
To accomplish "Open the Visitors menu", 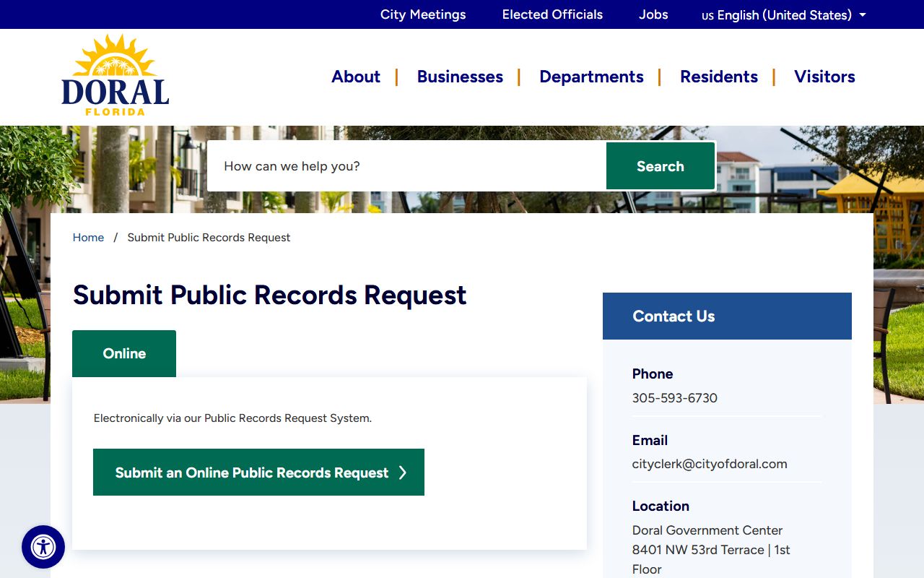I will (x=824, y=77).
